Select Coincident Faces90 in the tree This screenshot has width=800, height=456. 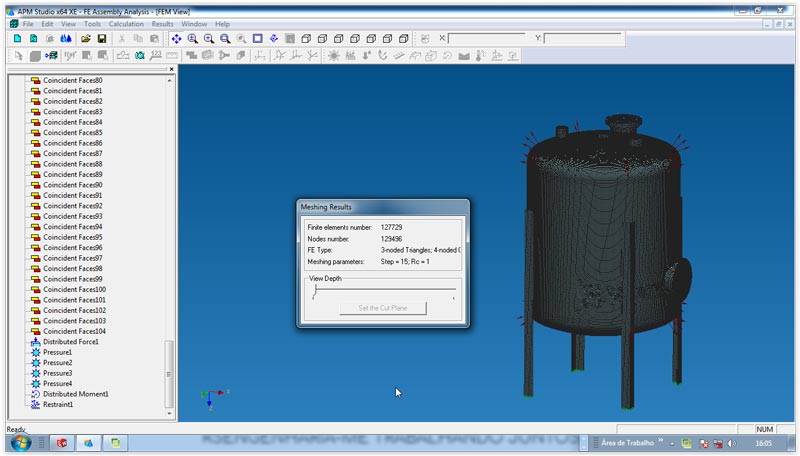point(72,185)
